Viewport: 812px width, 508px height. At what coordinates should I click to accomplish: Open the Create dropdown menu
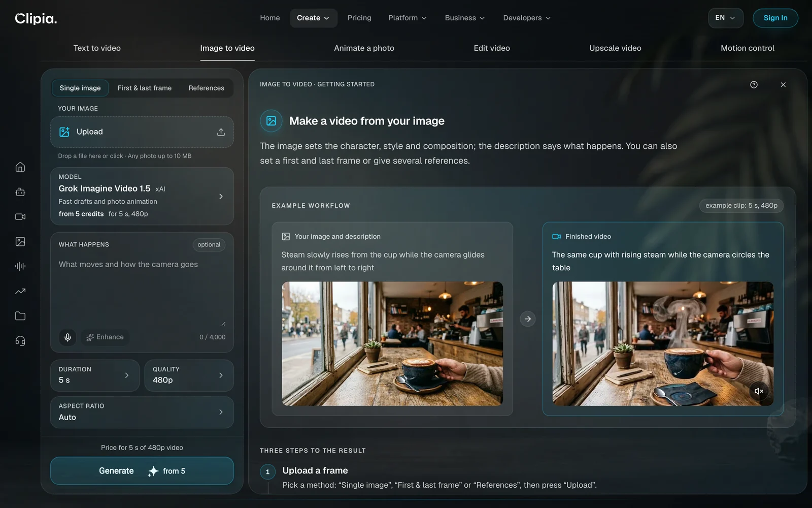coord(313,18)
